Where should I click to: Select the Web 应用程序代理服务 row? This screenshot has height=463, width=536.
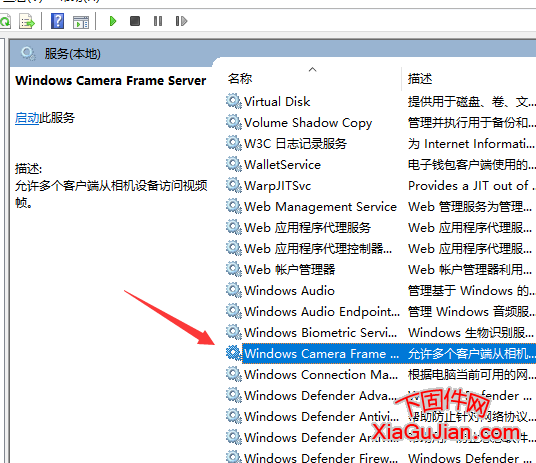pos(308,228)
